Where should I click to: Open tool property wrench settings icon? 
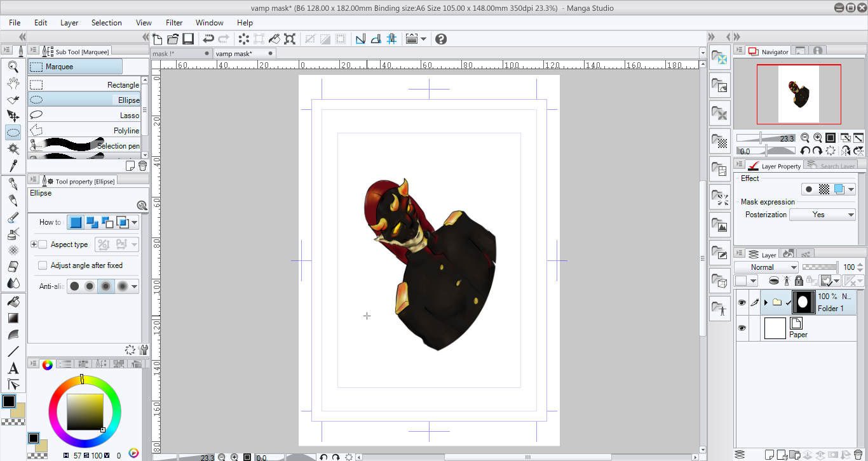pos(144,350)
